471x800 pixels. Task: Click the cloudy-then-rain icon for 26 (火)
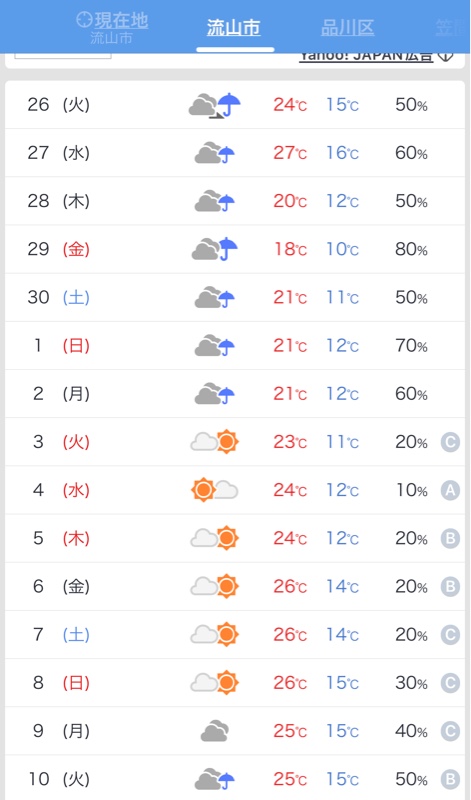click(x=214, y=105)
